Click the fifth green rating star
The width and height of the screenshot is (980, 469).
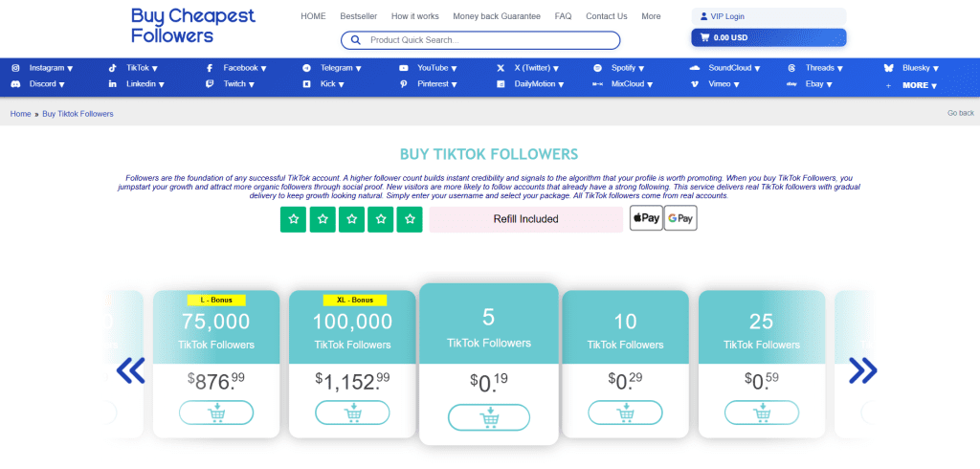[410, 219]
